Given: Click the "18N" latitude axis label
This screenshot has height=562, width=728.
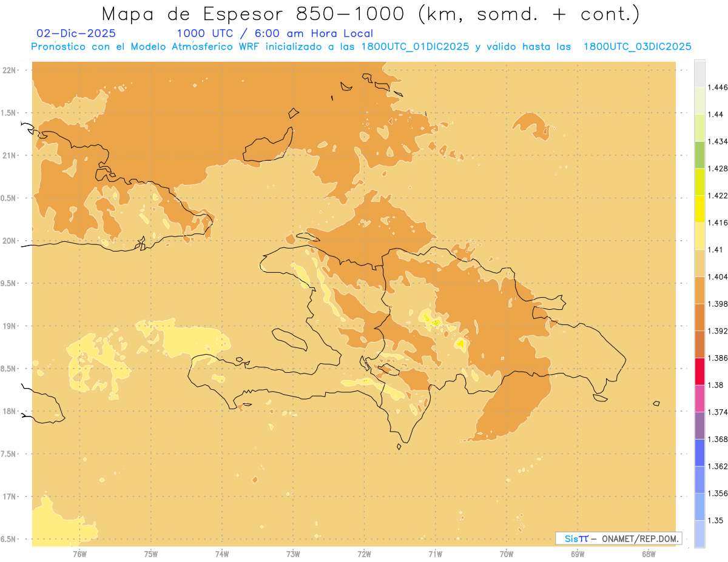Looking at the screenshot, I should click(x=9, y=412).
